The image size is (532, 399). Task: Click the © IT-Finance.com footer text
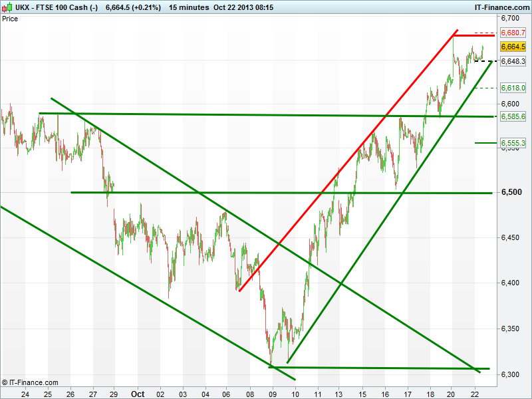pyautogui.click(x=30, y=383)
